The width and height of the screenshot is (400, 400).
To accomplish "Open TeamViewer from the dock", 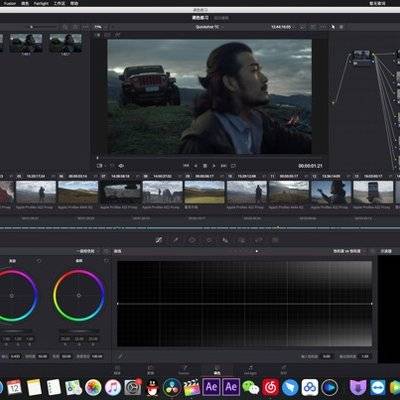I will click(377, 387).
